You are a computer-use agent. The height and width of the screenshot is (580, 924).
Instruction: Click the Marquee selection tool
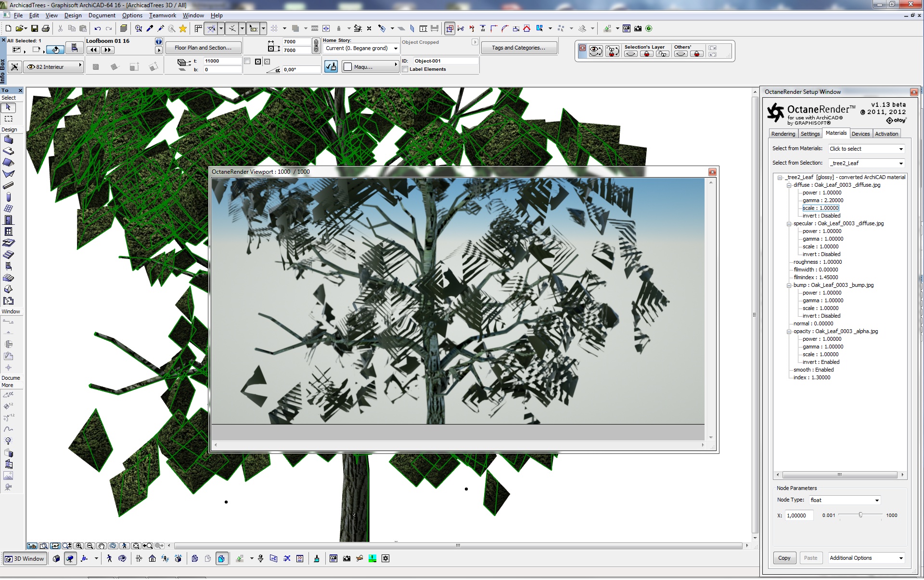click(8, 118)
